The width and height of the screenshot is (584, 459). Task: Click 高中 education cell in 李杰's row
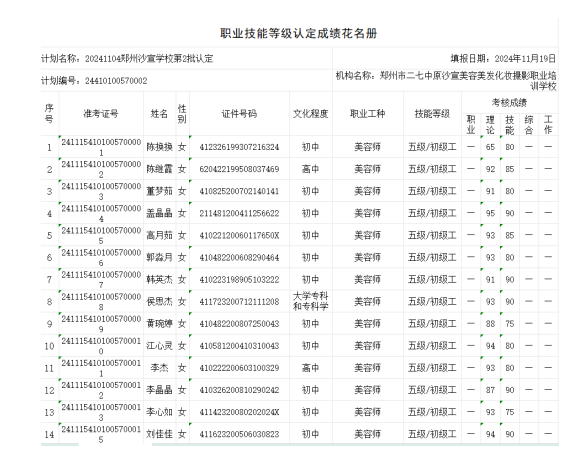click(x=311, y=368)
